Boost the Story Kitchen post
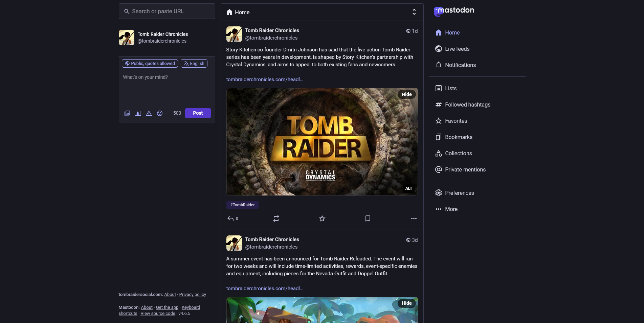The image size is (644, 323). point(276,218)
